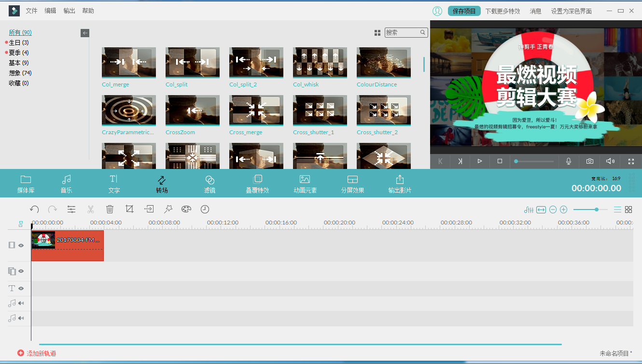Image resolution: width=642 pixels, height=364 pixels.
Task: Click the speed clock icon
Action: pyautogui.click(x=205, y=209)
